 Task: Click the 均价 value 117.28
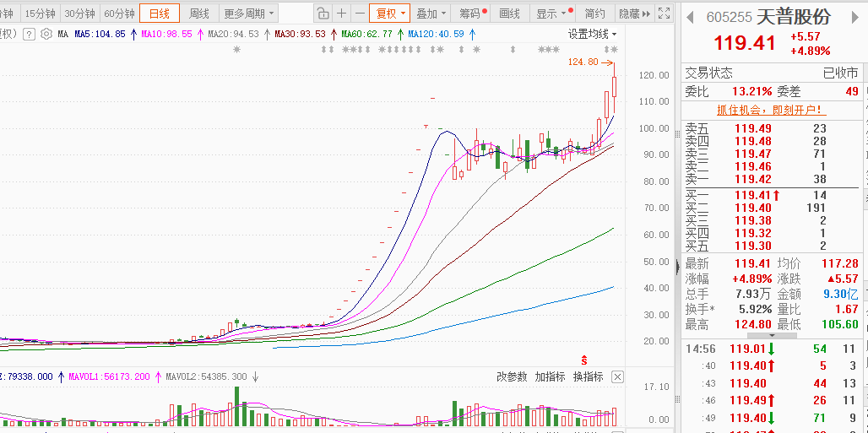click(840, 263)
